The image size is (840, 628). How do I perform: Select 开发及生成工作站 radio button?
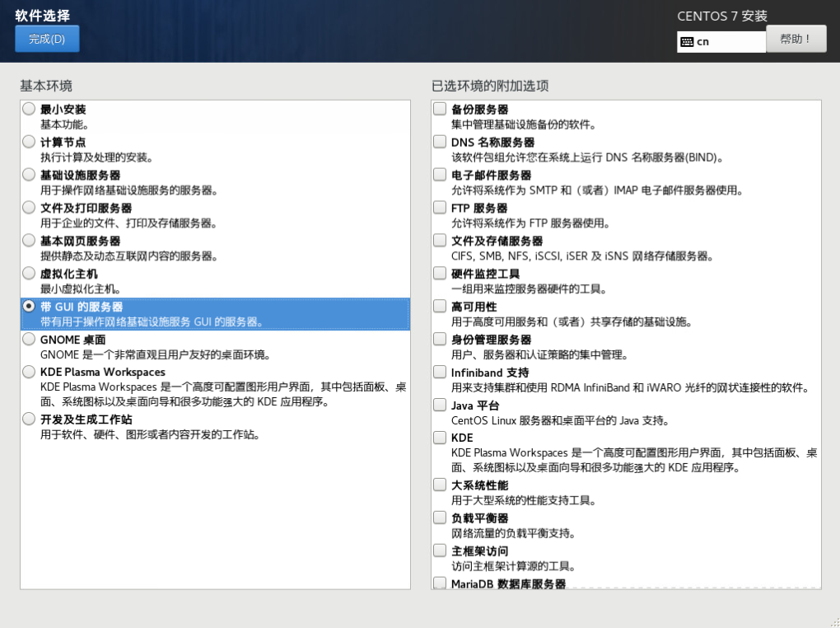29,419
